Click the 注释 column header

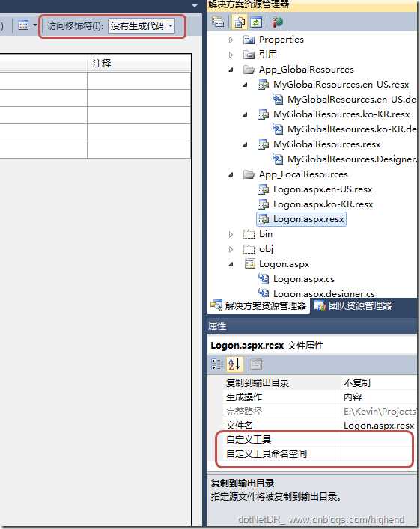tap(139, 64)
